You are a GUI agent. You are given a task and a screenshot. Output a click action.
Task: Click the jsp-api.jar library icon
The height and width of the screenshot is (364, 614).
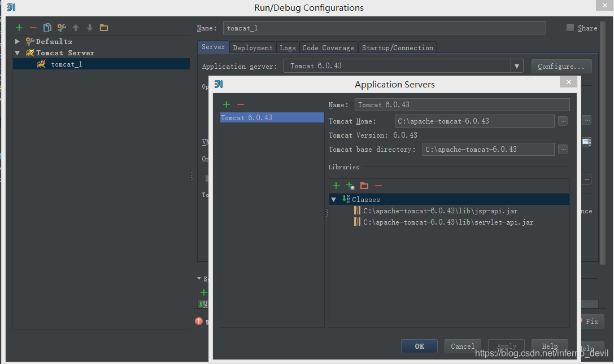click(357, 210)
